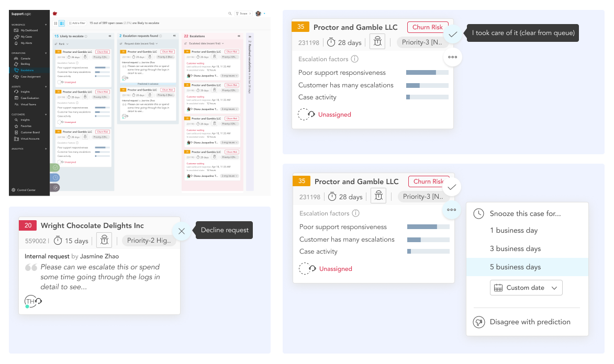The height and width of the screenshot is (364, 614).
Task: Open Backlog in the sidebar
Action: pos(23,64)
